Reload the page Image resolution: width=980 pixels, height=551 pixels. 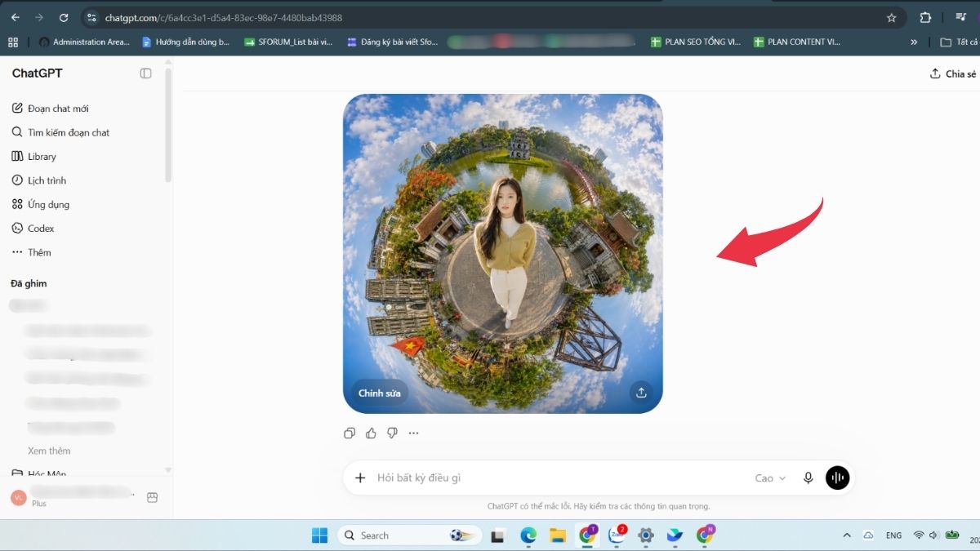tap(64, 17)
